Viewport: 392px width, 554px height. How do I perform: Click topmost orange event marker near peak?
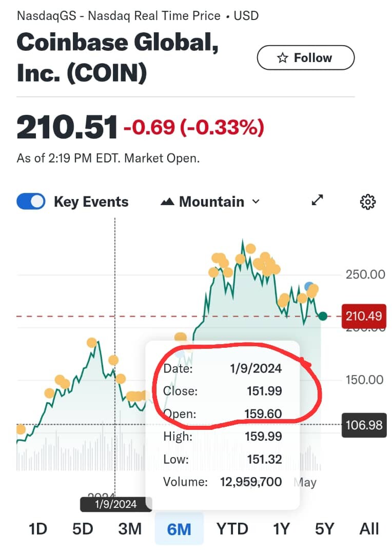coord(250,248)
